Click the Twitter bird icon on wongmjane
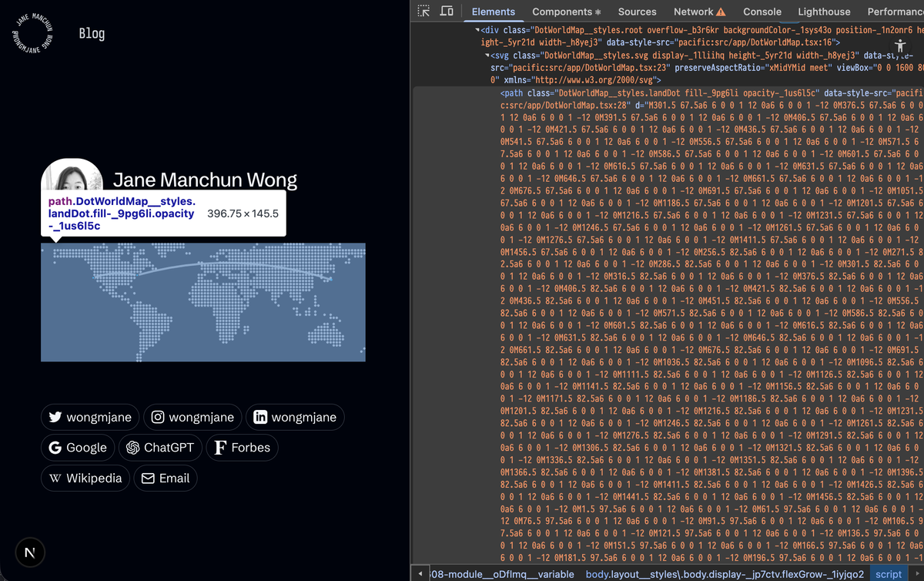 (55, 417)
